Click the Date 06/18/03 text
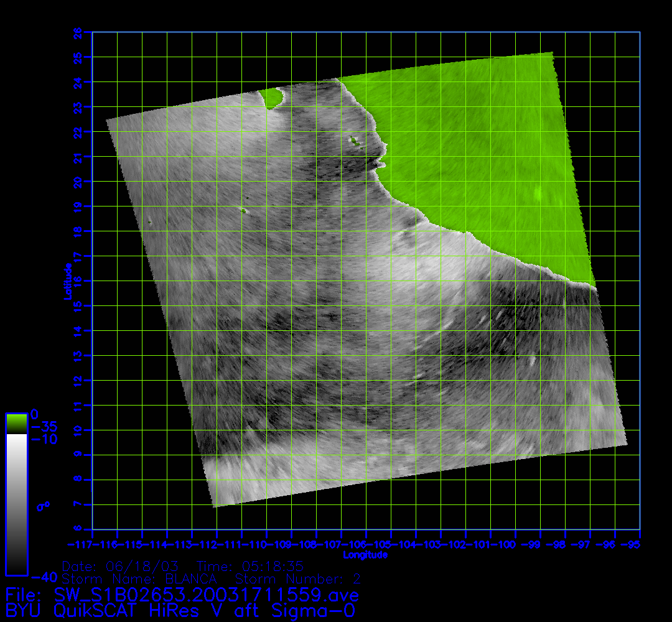Viewport: 672px width, 622px height. [x=120, y=567]
